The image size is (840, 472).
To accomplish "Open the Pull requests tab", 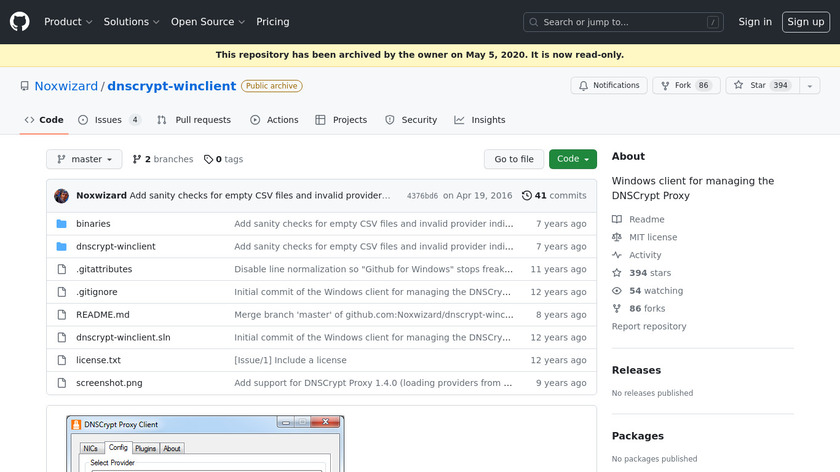I will 194,120.
